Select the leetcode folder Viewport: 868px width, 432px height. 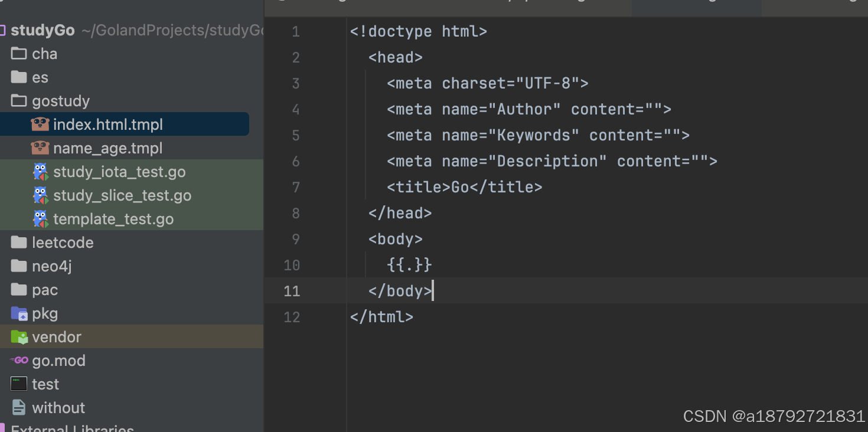63,243
